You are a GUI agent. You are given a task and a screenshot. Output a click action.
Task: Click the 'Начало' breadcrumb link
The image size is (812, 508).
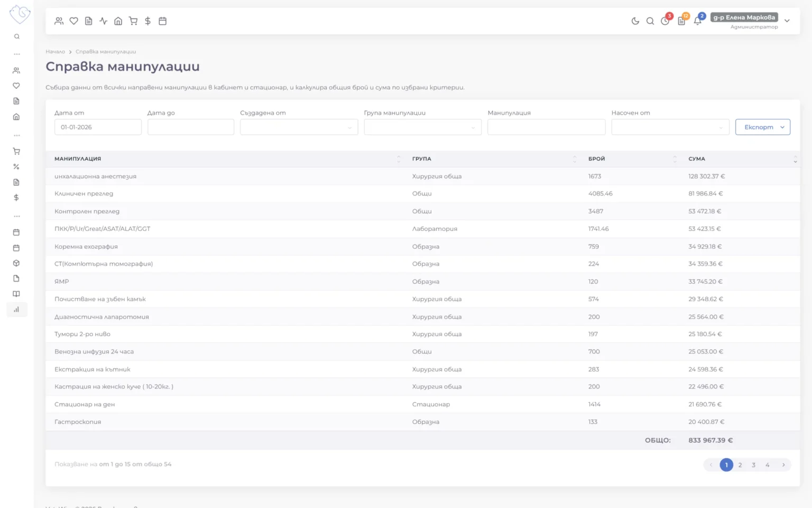55,52
